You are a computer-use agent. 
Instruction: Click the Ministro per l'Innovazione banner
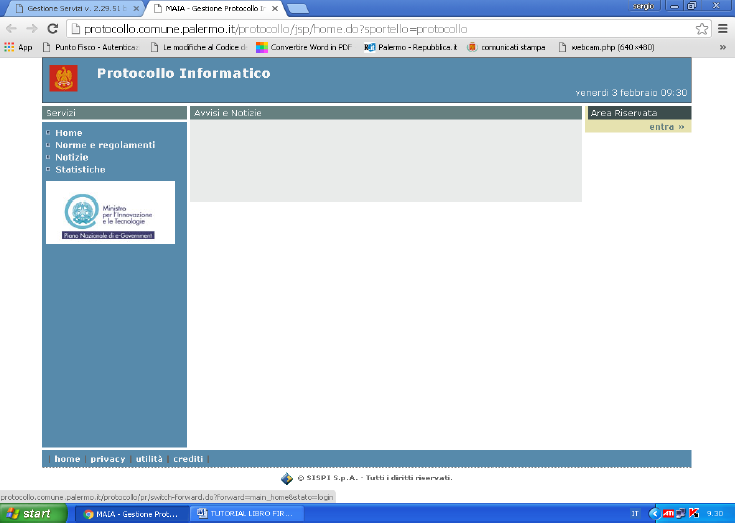(110, 213)
